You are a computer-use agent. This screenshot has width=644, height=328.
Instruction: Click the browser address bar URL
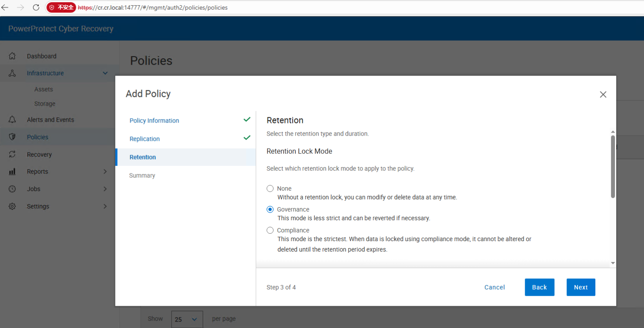point(152,7)
